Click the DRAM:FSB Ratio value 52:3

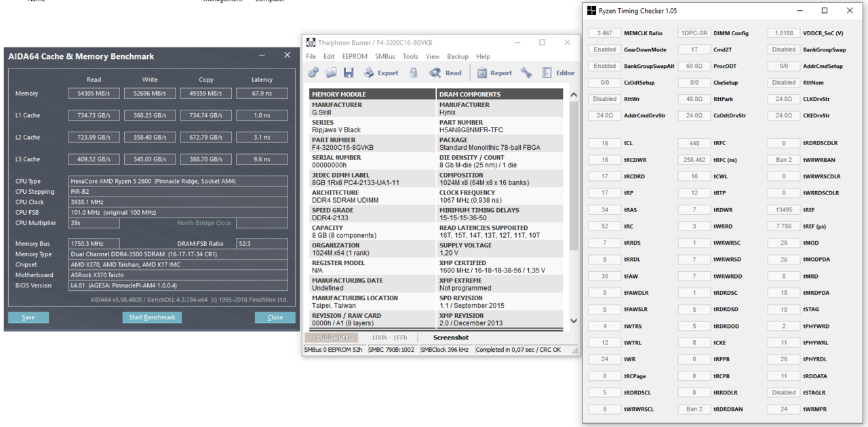pos(262,243)
